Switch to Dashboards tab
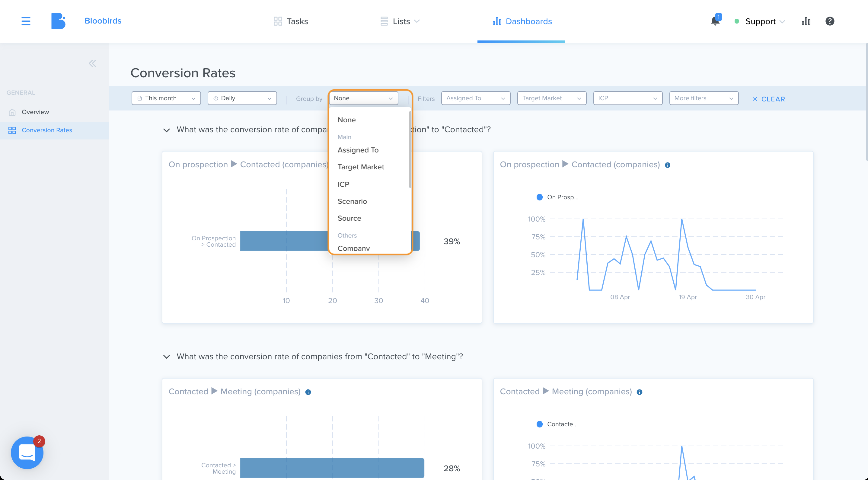The width and height of the screenshot is (868, 480). (x=522, y=21)
